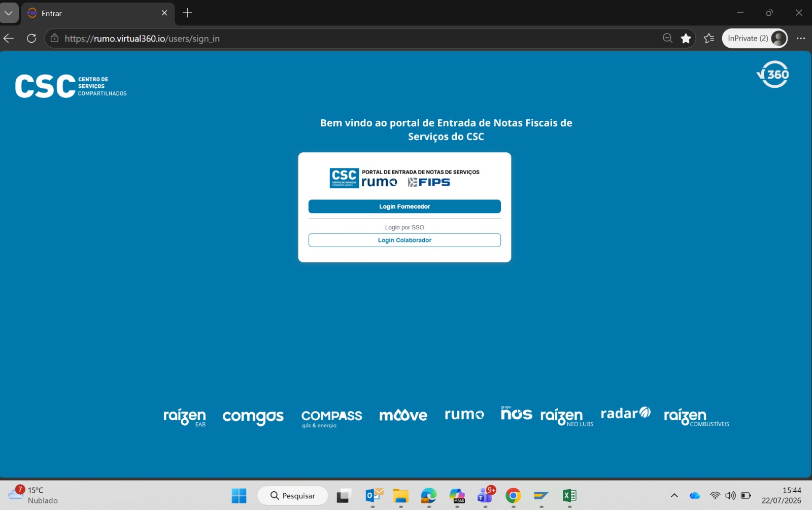Open Wi-Fi network settings in tray
This screenshot has height=510, width=812.
(715, 496)
